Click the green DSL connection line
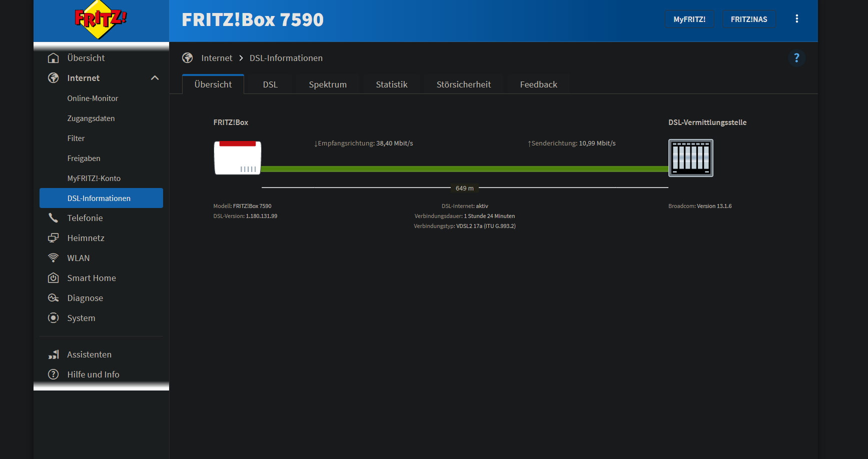Screen dimensions: 868x459 pyautogui.click(x=465, y=169)
